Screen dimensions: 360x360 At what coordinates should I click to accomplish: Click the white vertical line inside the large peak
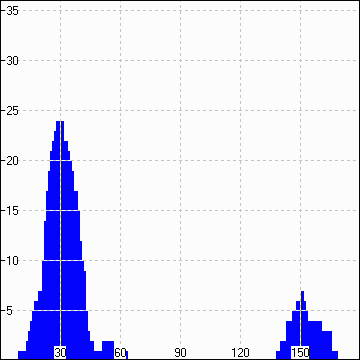point(60,240)
